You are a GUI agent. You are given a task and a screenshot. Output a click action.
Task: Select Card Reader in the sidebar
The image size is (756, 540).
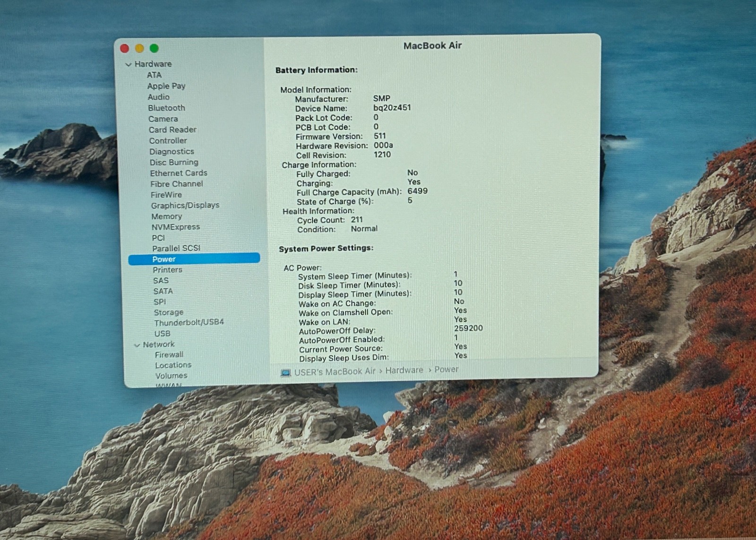pyautogui.click(x=172, y=129)
